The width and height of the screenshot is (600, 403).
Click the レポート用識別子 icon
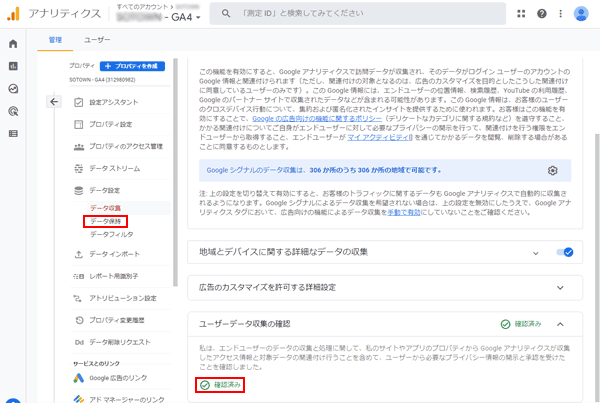[78, 276]
